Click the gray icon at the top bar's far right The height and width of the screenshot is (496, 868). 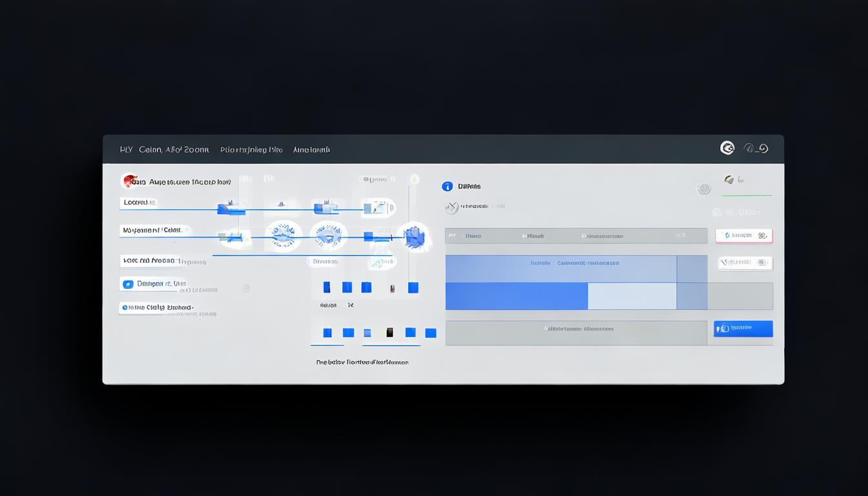tap(756, 149)
